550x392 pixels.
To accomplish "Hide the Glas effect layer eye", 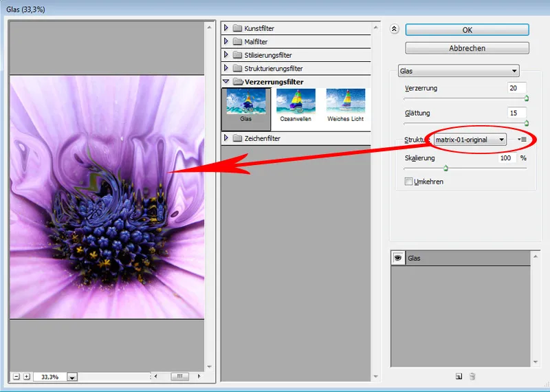I will tap(398, 258).
